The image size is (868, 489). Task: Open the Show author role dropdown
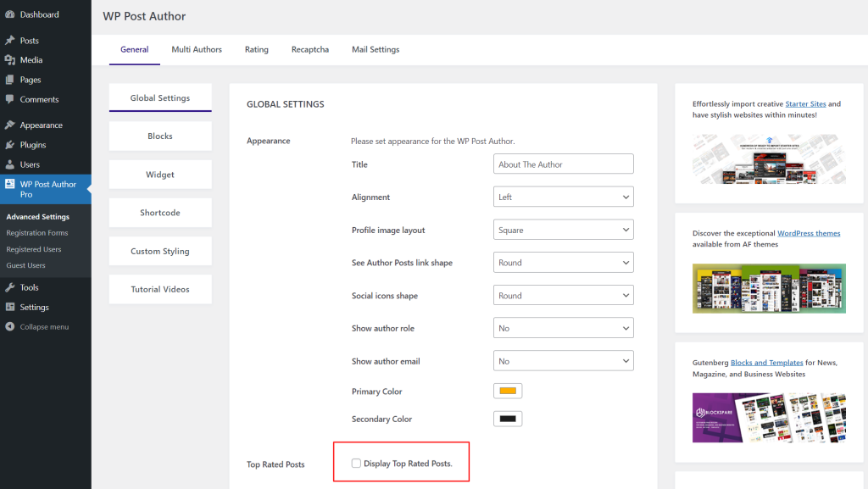click(564, 328)
